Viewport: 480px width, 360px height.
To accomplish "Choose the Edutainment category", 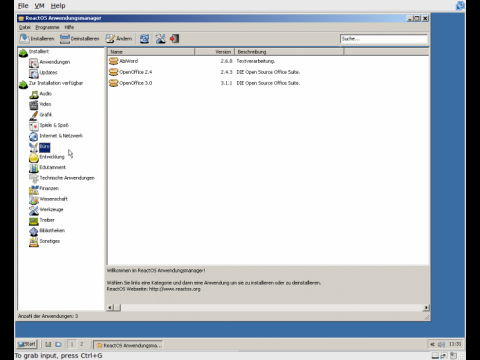I will click(52, 167).
